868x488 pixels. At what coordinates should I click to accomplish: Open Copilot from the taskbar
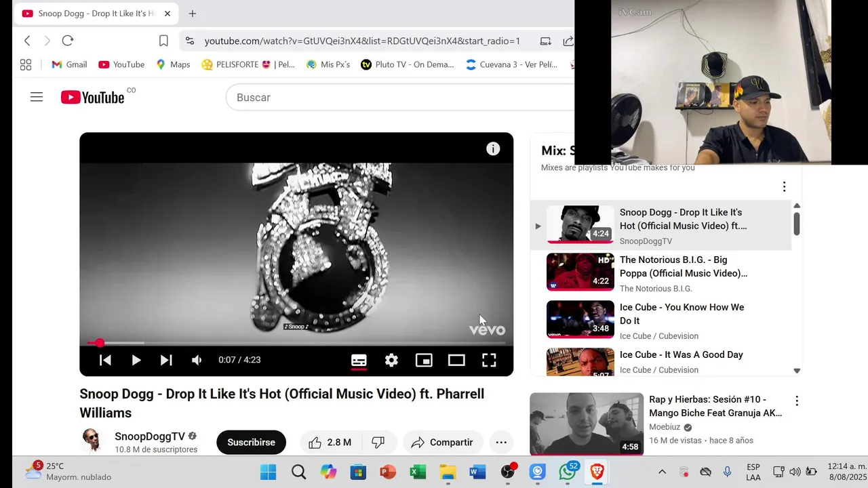click(328, 472)
